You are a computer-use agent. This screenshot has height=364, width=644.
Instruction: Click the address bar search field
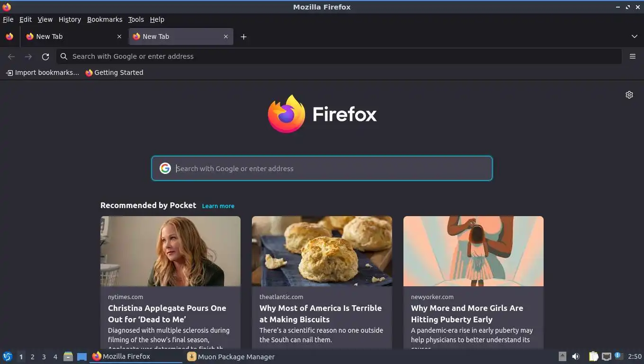click(x=339, y=56)
